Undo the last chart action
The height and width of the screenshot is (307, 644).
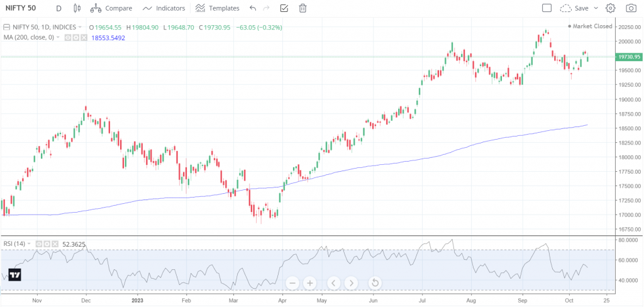(x=253, y=8)
